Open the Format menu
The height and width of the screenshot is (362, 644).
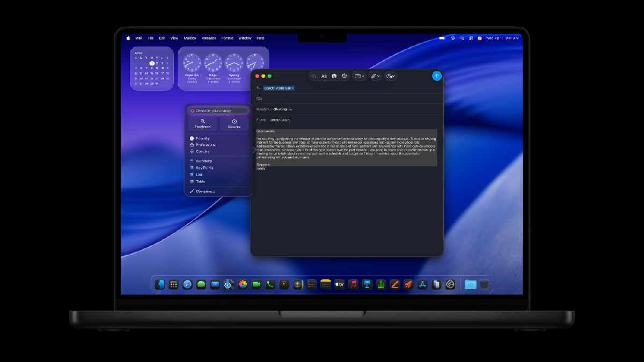[x=227, y=38]
